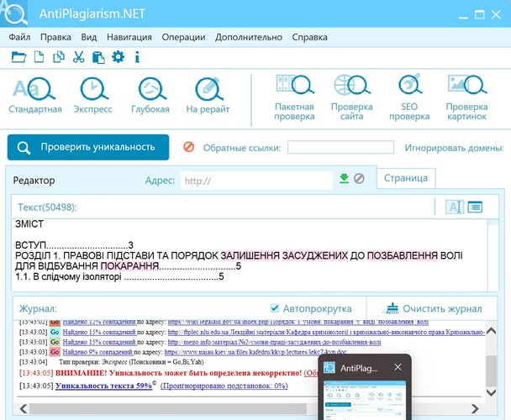Select the Стандартная check mode
The width and height of the screenshot is (511, 420).
coord(35,95)
